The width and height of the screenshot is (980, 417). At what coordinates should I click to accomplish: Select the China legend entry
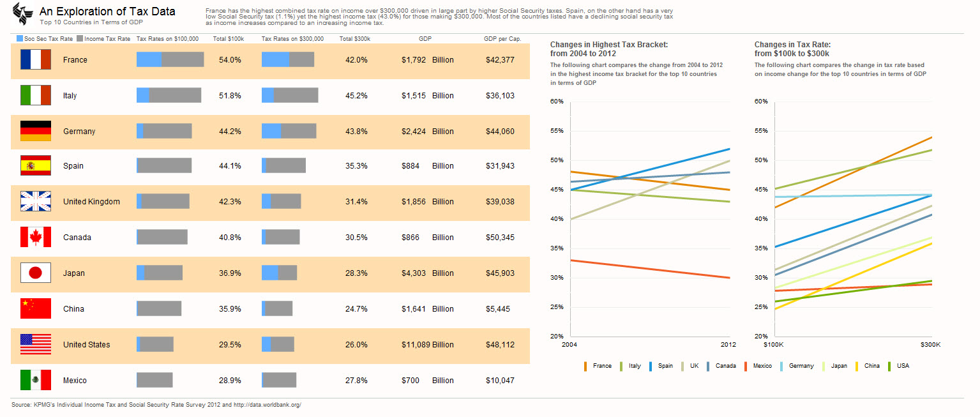point(868,366)
